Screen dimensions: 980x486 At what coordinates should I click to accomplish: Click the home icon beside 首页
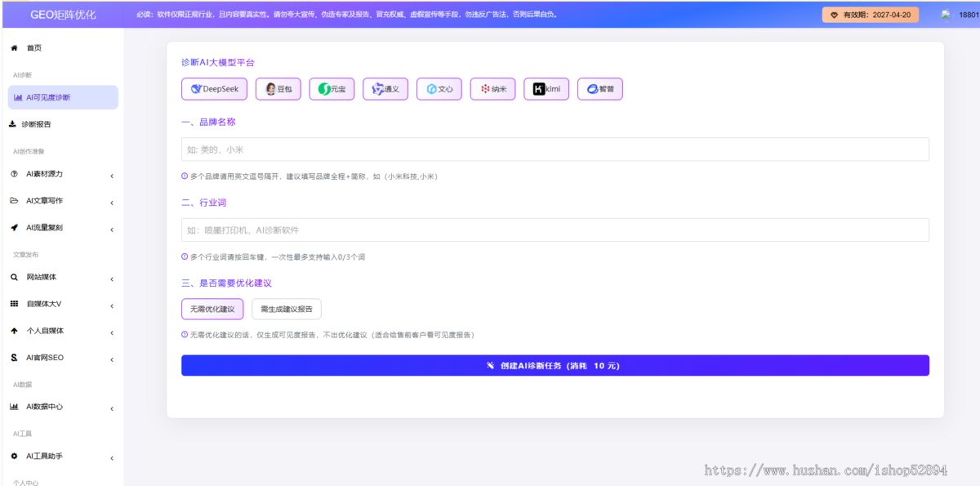14,48
